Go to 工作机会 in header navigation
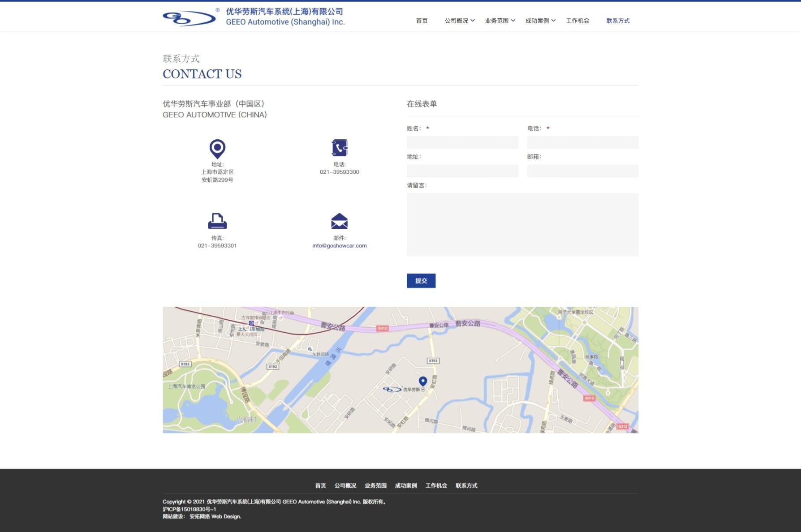The height and width of the screenshot is (532, 801). tap(577, 21)
